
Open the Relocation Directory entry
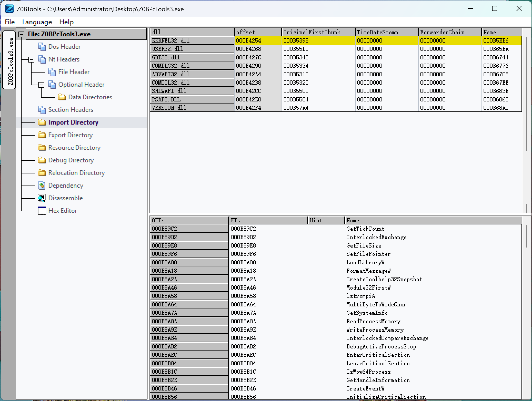coord(77,173)
